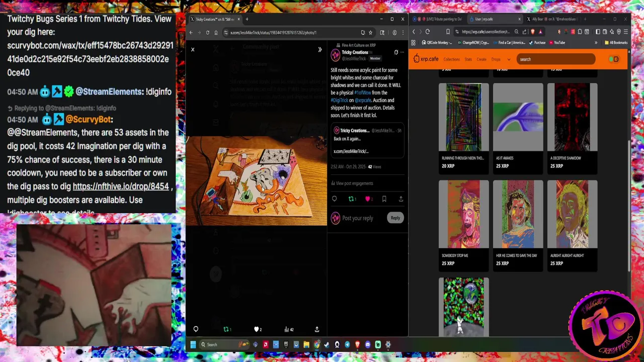The height and width of the screenshot is (362, 644).
Task: Open the All Bookmarks folder
Action: coord(616,43)
